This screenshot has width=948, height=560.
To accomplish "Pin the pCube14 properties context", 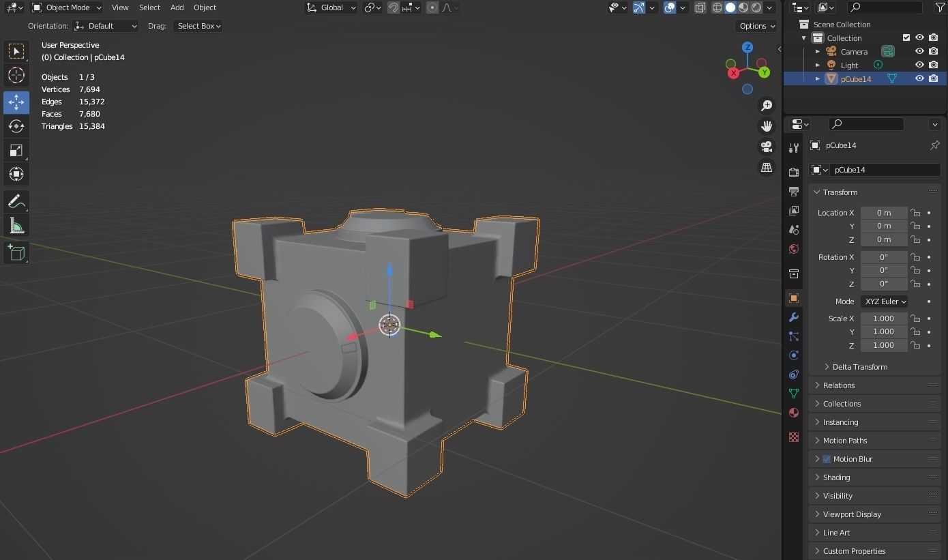I will 934,145.
